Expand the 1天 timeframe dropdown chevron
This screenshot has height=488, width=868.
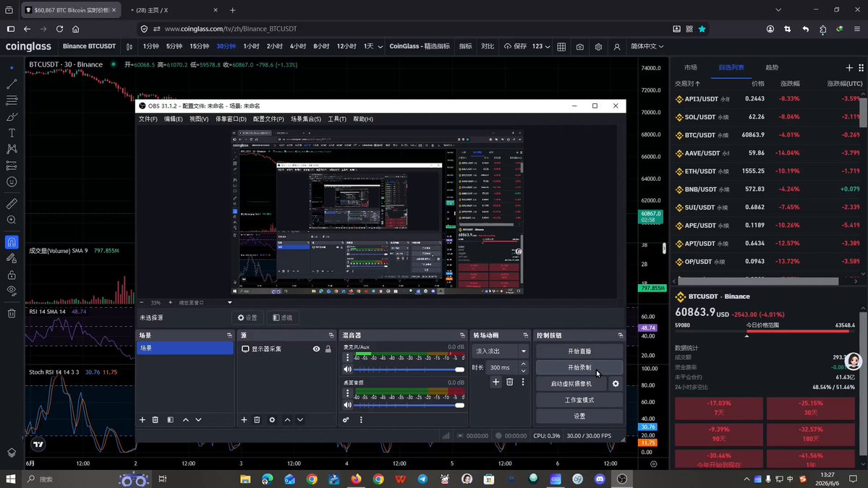point(380,46)
